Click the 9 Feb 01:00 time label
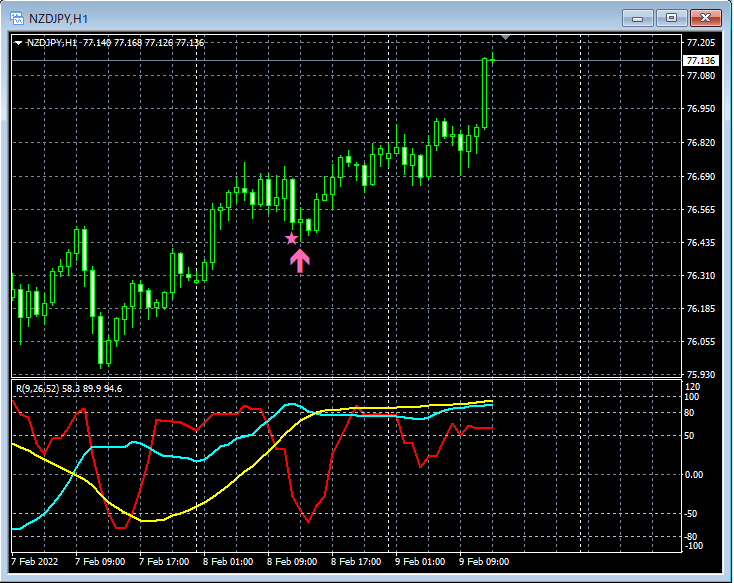This screenshot has height=583, width=734. coord(420,561)
